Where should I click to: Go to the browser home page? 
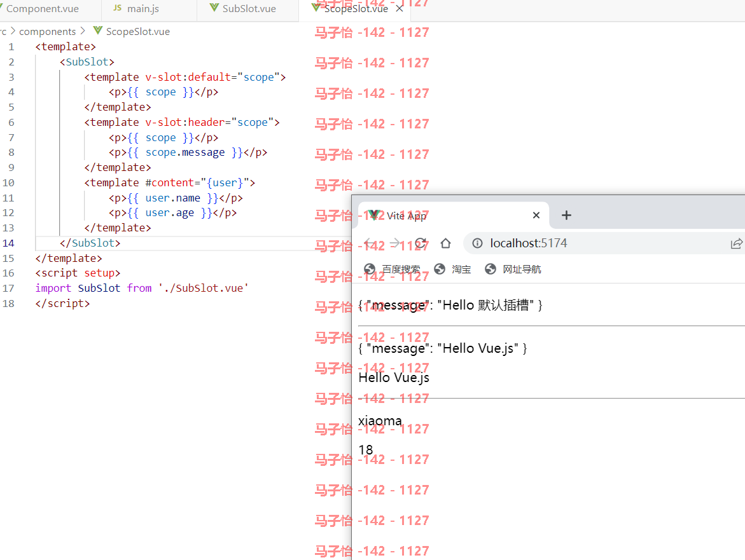tap(446, 243)
